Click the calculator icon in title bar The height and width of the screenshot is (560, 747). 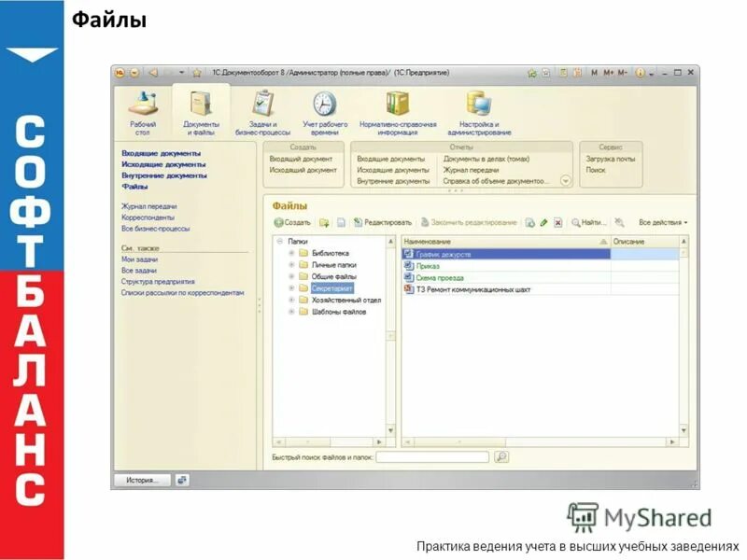click(563, 73)
